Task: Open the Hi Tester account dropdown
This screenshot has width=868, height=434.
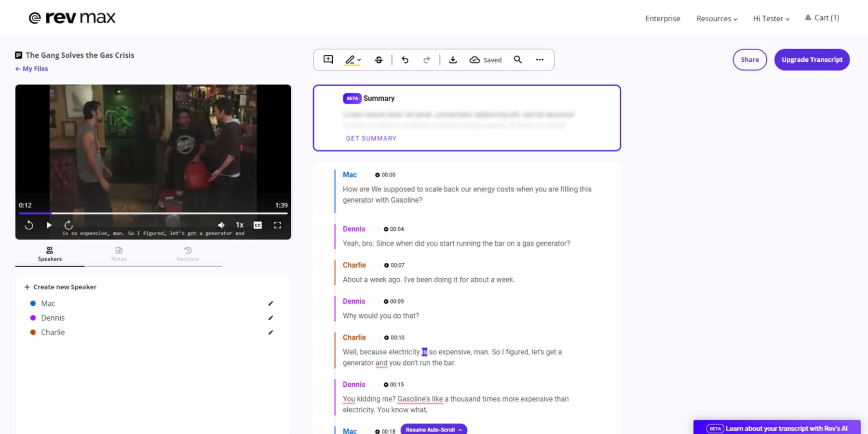Action: (770, 19)
